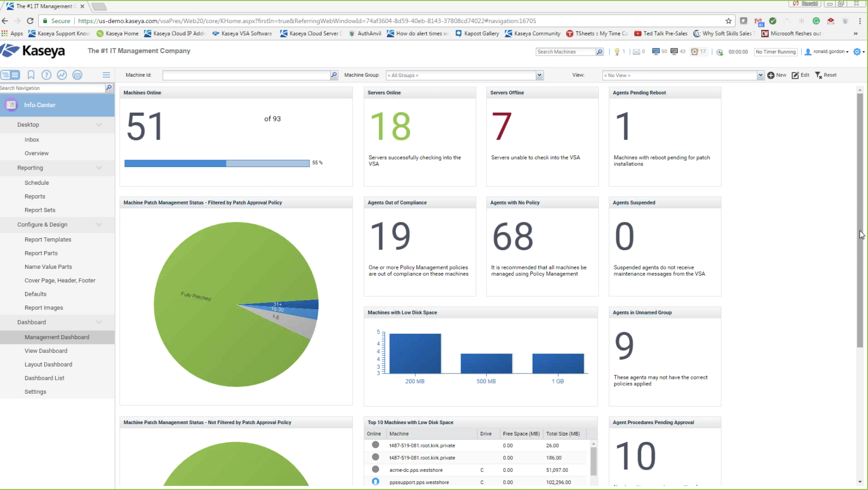The height and width of the screenshot is (490, 868).
Task: Collapse navigation with the hamburger icon
Action: pos(106,75)
